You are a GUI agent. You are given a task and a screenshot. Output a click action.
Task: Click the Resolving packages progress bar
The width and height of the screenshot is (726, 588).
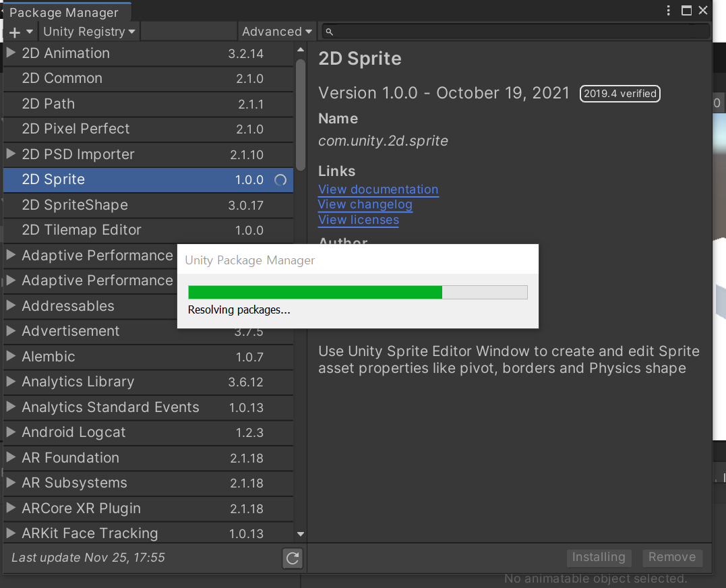pyautogui.click(x=358, y=292)
